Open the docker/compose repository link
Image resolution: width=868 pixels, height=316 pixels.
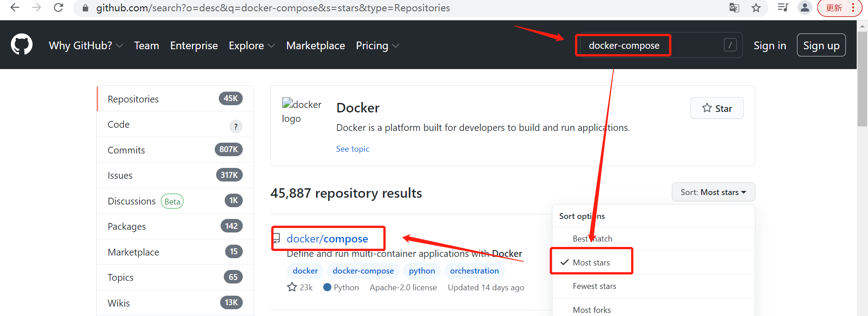click(327, 238)
